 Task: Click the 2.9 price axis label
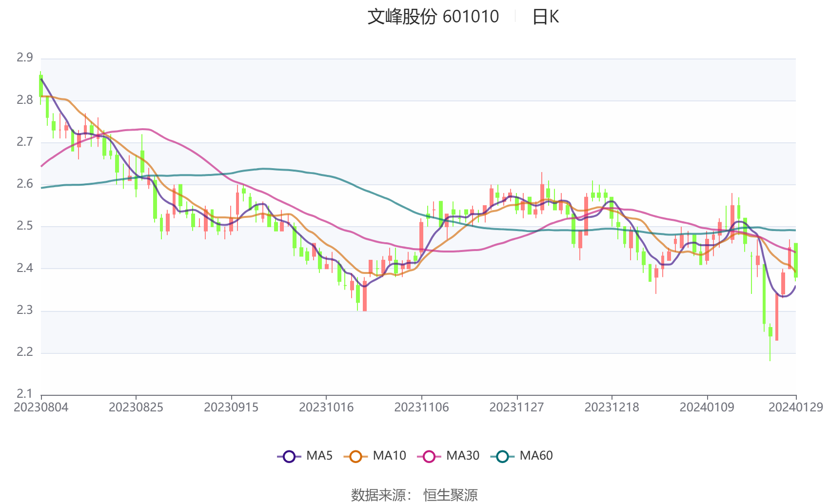point(25,58)
